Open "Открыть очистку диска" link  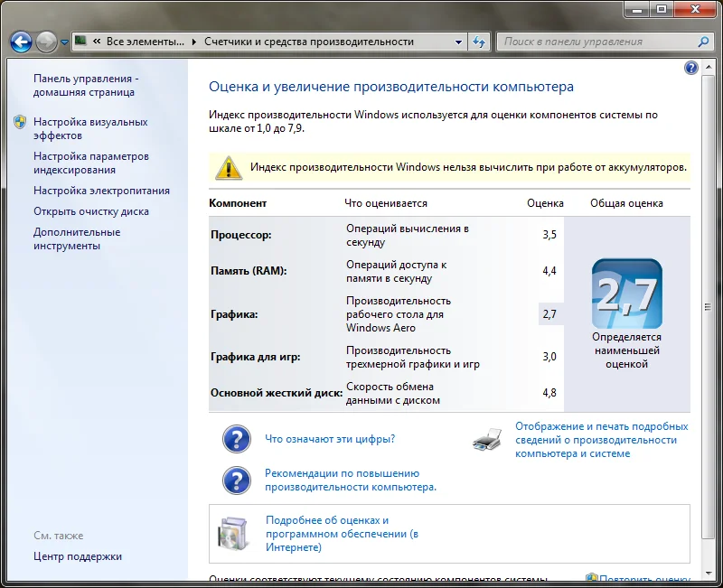click(91, 211)
